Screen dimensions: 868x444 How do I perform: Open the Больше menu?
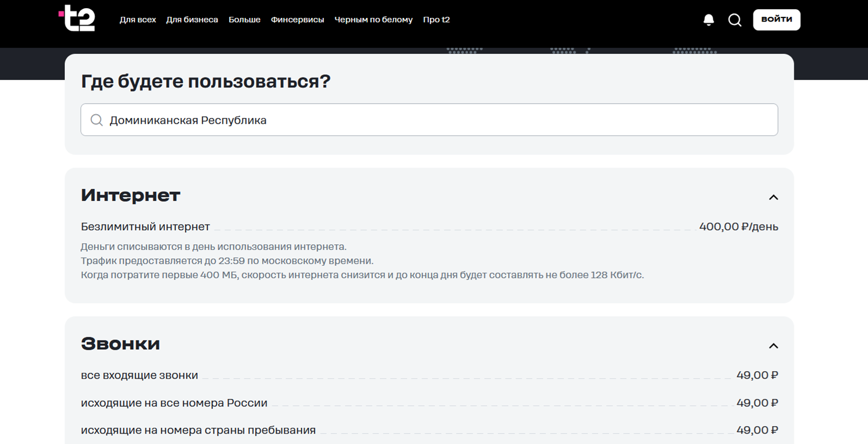[x=244, y=20]
